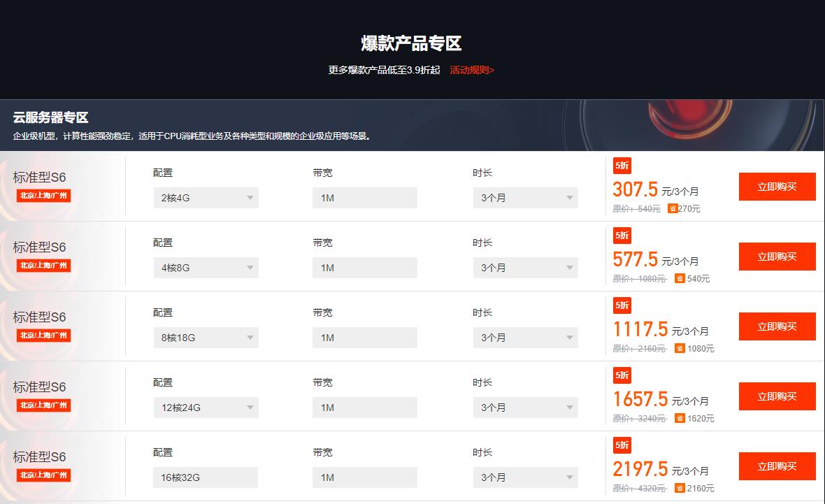The height and width of the screenshot is (504, 825).
Task: Click the crown icon next to 270元
Action: tap(673, 209)
